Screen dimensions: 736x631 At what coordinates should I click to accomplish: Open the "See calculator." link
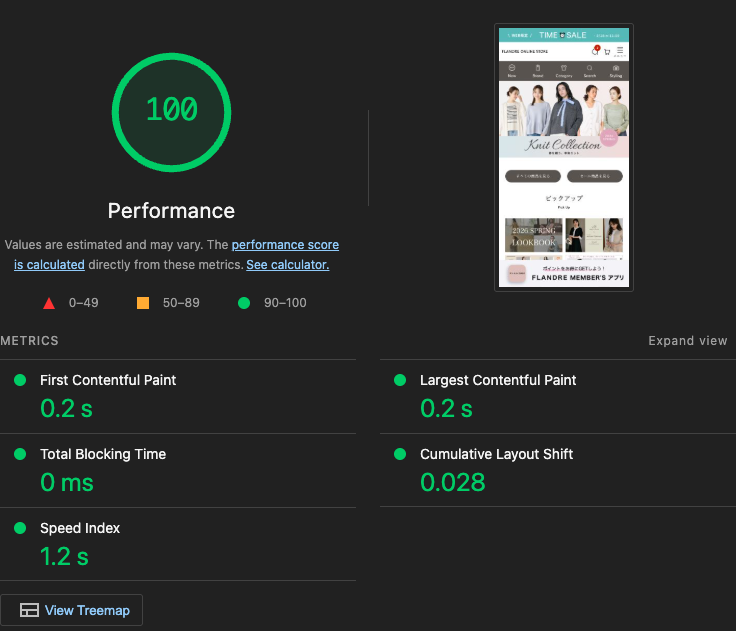pos(287,265)
